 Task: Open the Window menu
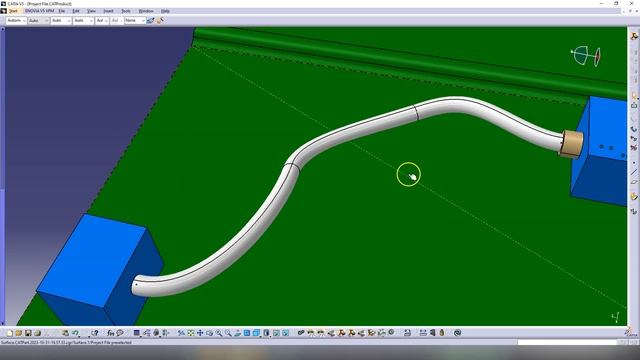point(146,11)
